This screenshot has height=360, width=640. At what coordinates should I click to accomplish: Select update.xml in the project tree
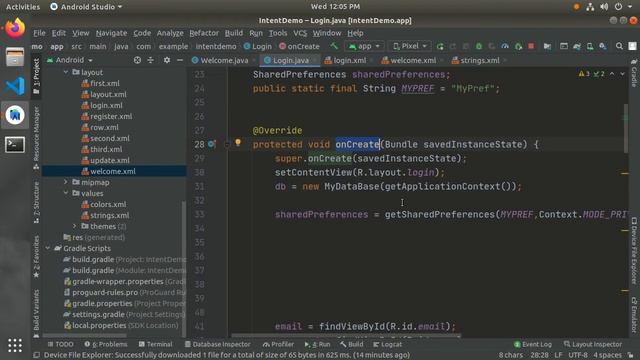(110, 160)
